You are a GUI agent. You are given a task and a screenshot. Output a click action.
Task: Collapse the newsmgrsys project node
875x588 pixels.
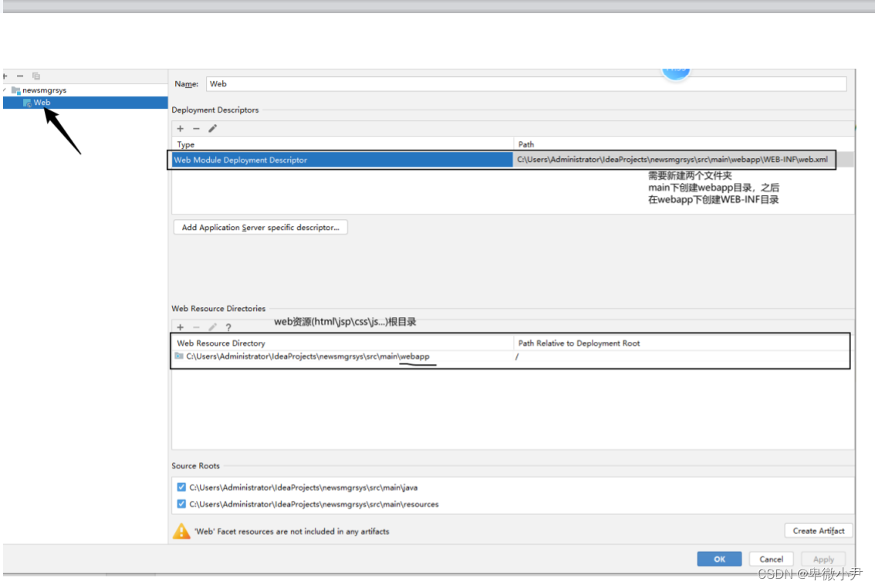[x=4, y=90]
